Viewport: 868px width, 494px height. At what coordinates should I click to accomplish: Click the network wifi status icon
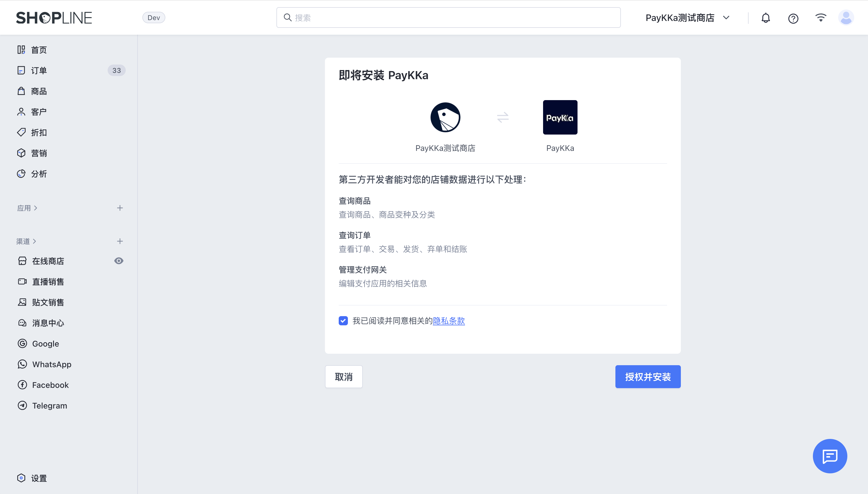820,18
